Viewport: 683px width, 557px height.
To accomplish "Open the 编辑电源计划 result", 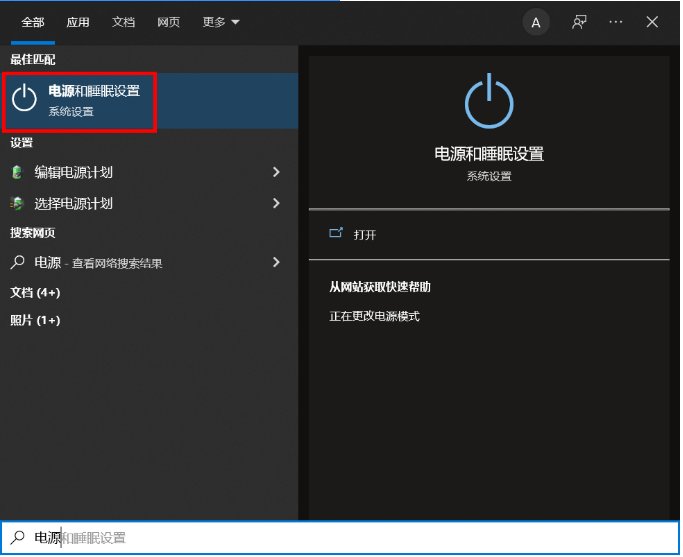I will click(149, 172).
